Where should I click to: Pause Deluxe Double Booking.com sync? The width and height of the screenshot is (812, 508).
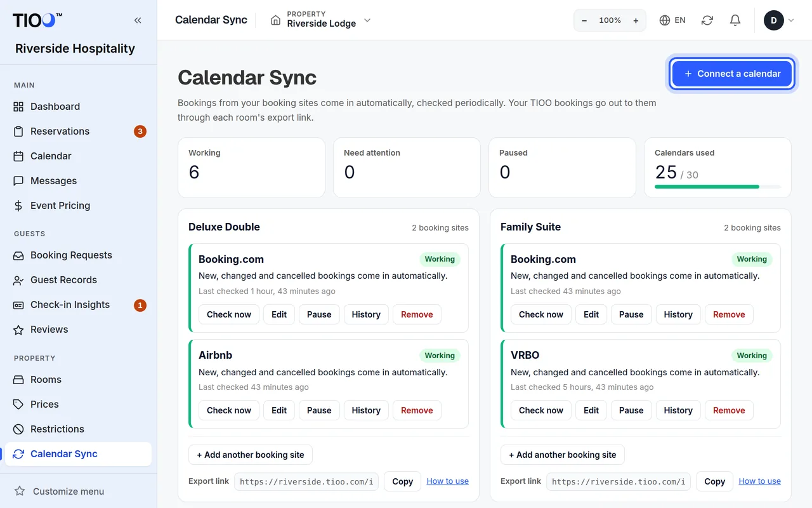point(319,314)
